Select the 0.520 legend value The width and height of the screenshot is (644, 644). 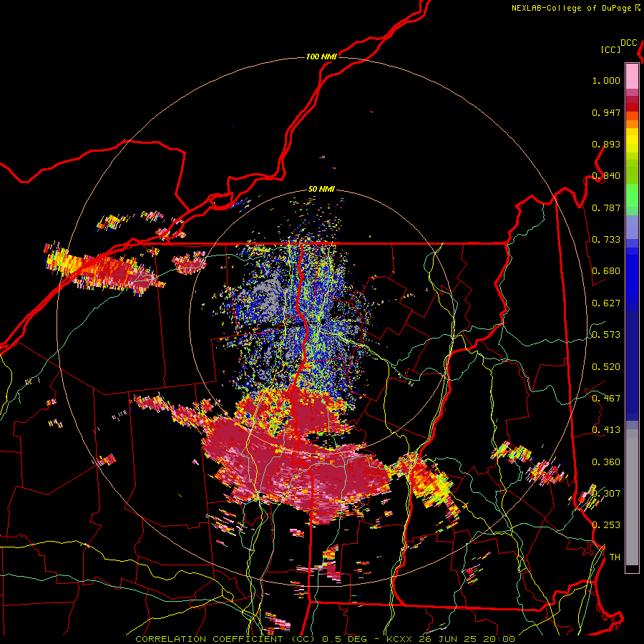coord(606,366)
